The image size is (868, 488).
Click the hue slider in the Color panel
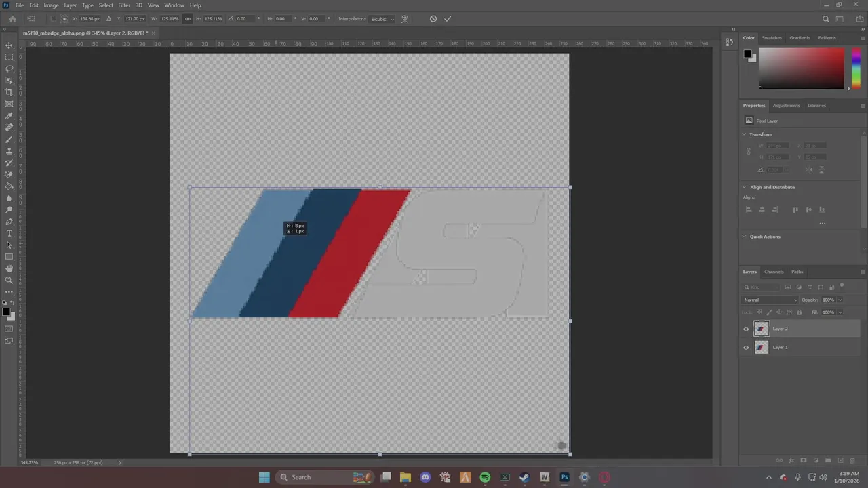(x=855, y=67)
